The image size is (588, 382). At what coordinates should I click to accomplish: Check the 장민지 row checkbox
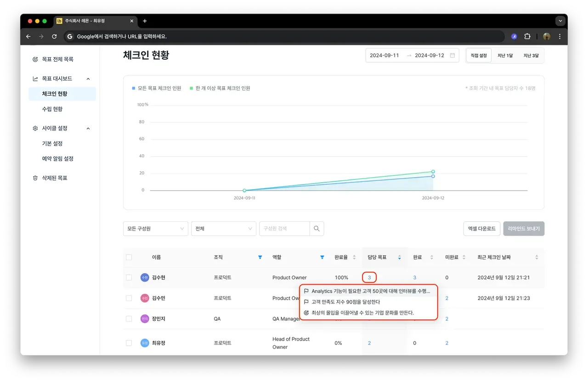[129, 319]
